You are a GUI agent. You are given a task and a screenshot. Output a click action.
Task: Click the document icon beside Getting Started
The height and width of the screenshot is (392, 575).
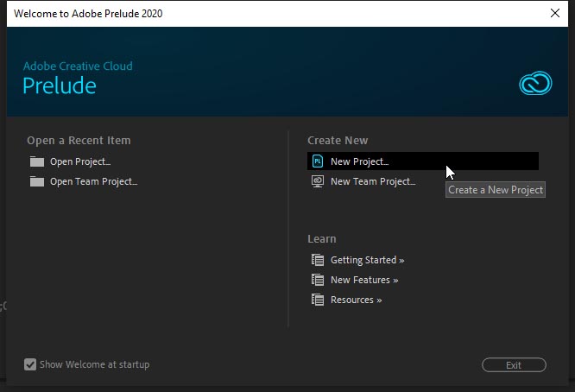tap(318, 260)
